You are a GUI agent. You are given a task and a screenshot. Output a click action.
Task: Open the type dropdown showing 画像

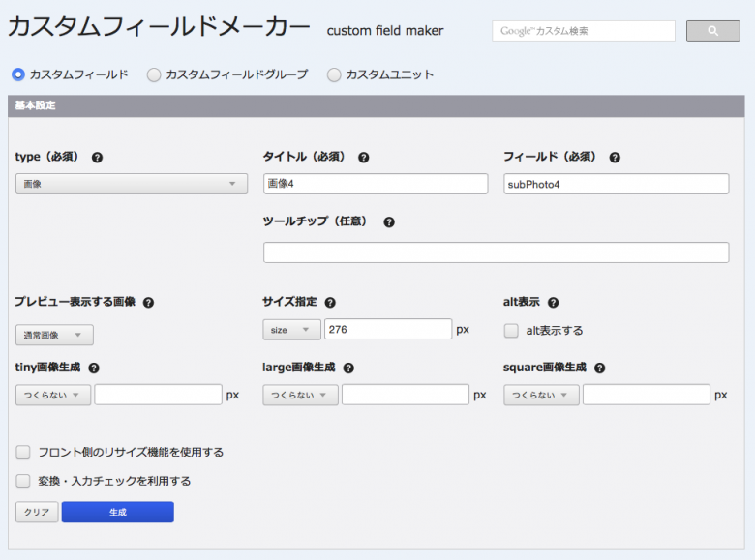tap(132, 184)
